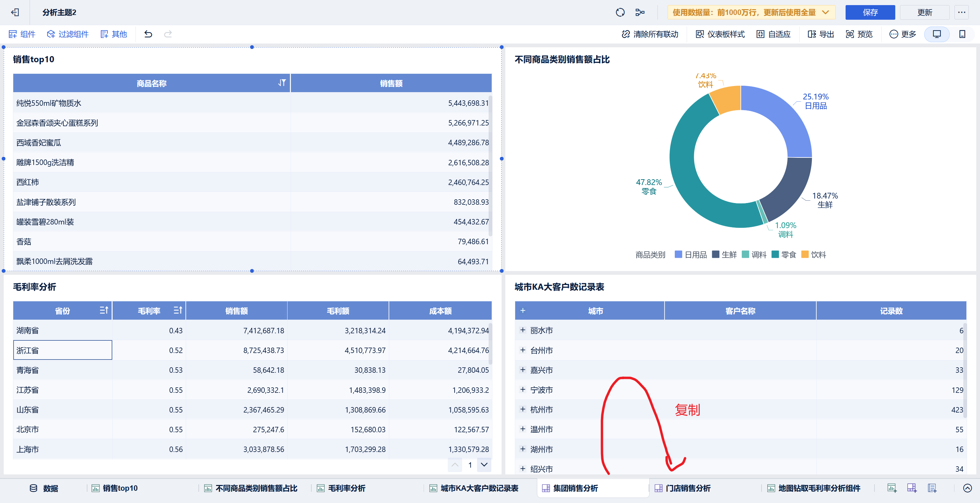Switch to desktop layout view
The width and height of the screenshot is (980, 503).
click(937, 34)
